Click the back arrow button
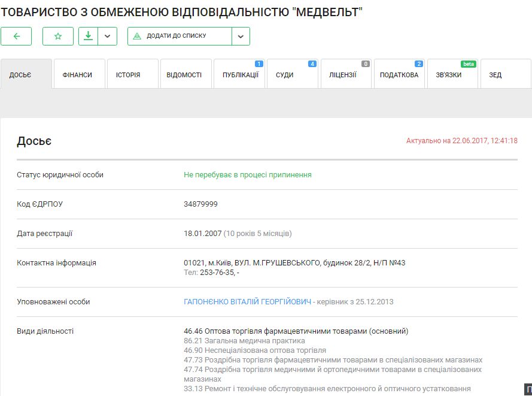 point(16,36)
